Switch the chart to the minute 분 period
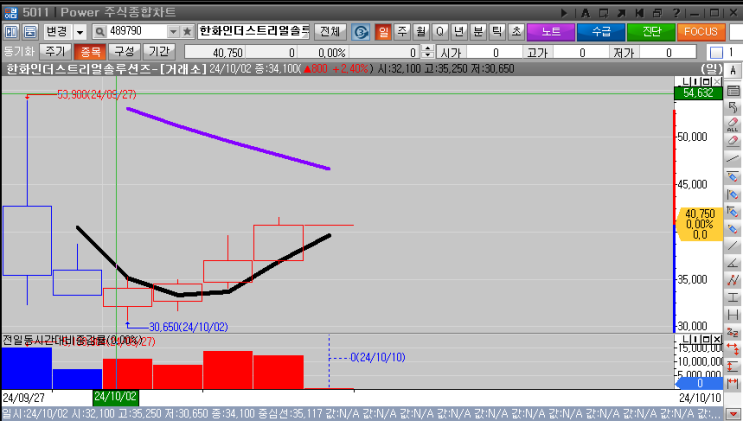743x421 pixels. click(478, 32)
